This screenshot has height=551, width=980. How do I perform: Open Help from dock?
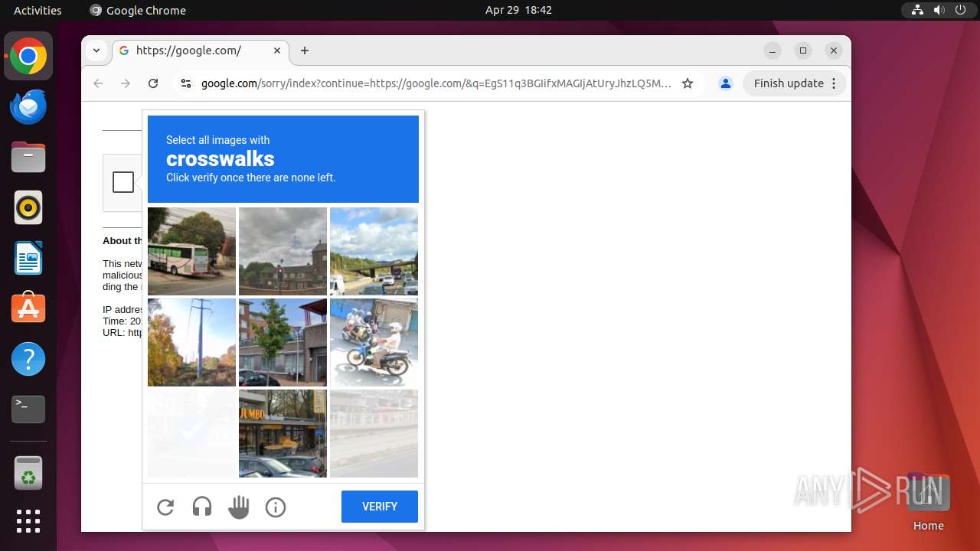point(28,359)
